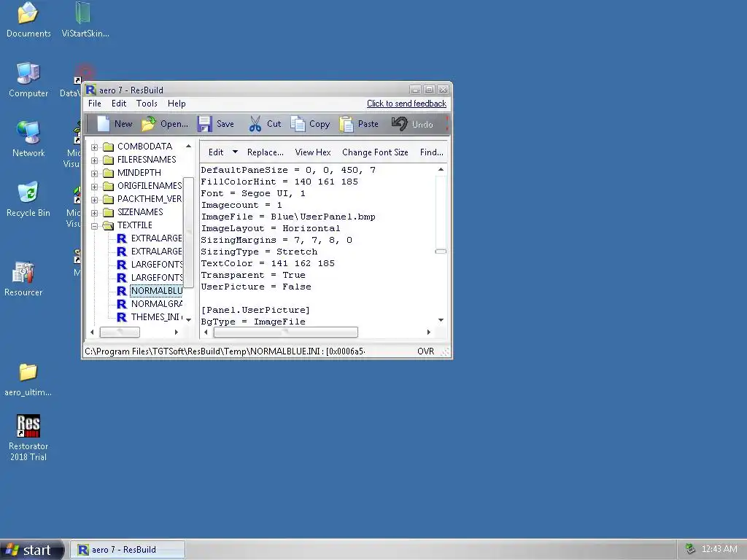
Task: Launch Restorator 2018 Trial icon
Action: point(28,425)
